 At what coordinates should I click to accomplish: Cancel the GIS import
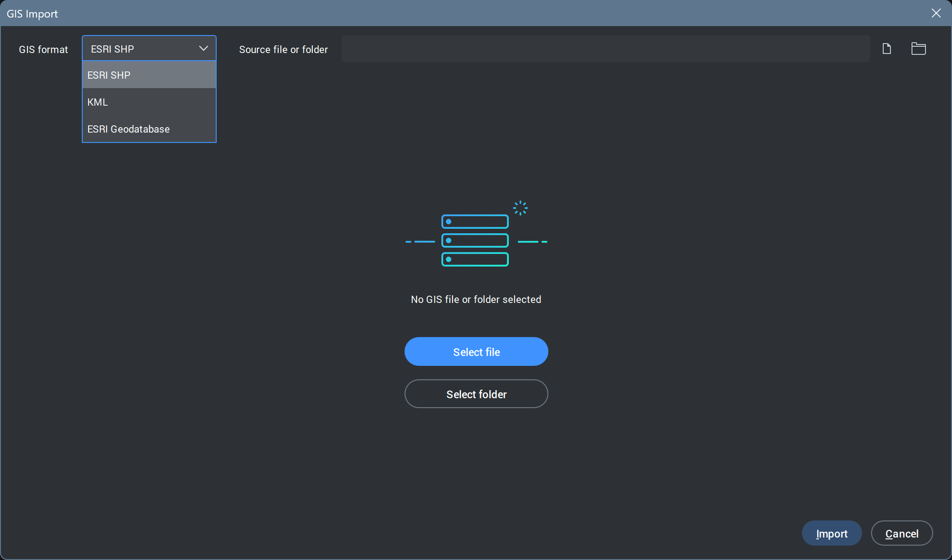(902, 533)
